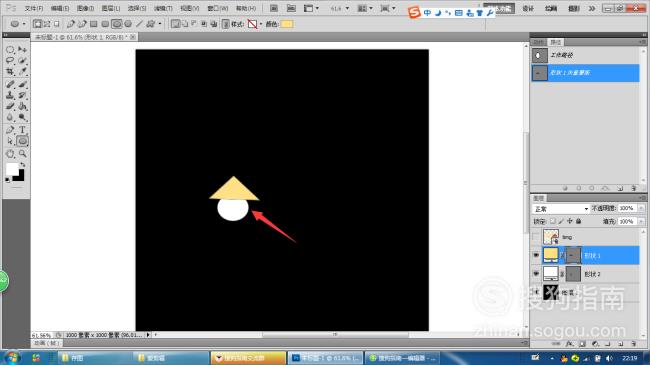Enable Shape Layers mode in options bar
650x365 pixels.
[x=37, y=24]
